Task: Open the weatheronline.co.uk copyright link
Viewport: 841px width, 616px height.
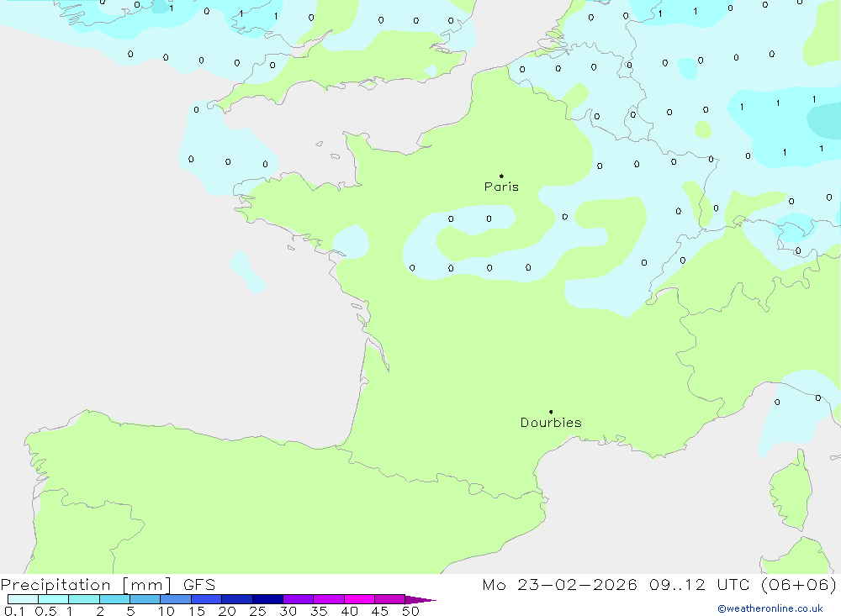Action: (x=770, y=608)
